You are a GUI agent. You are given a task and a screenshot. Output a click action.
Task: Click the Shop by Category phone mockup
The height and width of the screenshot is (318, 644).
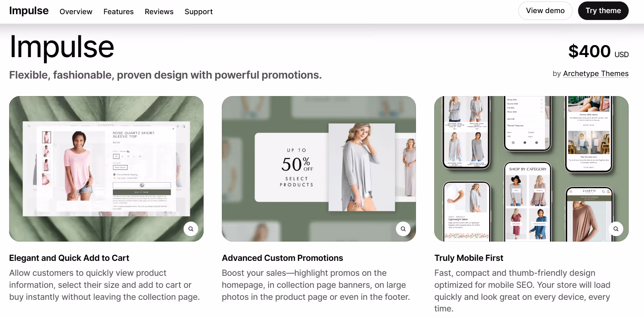click(x=528, y=202)
